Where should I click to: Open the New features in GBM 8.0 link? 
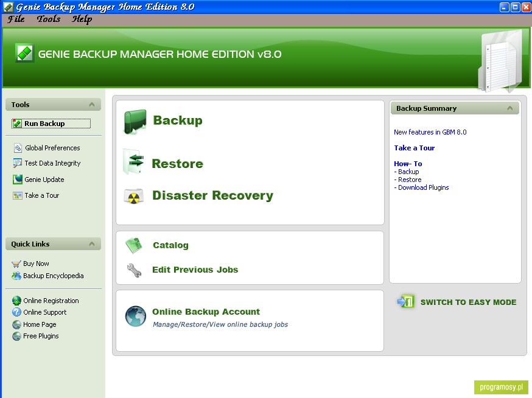430,132
